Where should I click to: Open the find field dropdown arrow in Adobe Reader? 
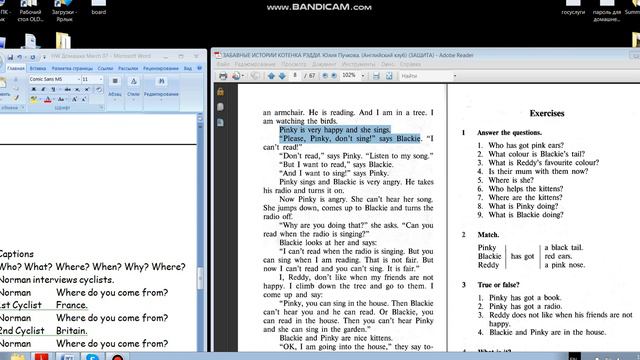pos(455,76)
